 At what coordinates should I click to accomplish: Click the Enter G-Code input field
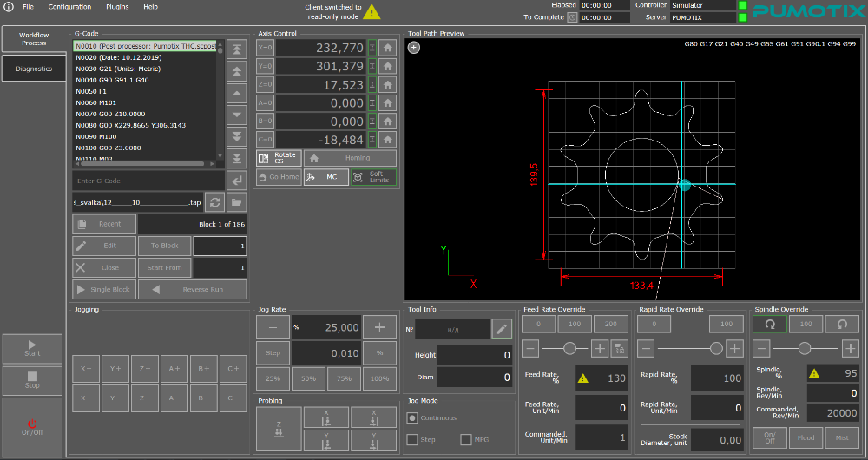pyautogui.click(x=148, y=181)
